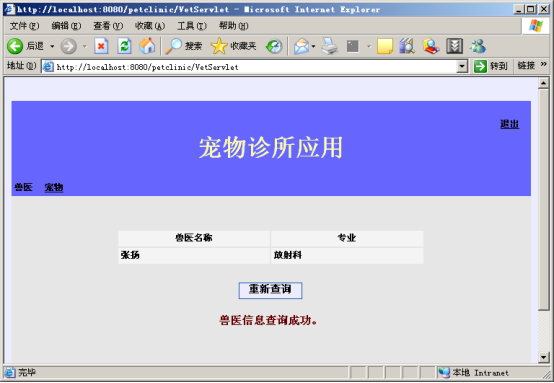The image size is (554, 383).
Task: Open the Search (搜索) magnifier
Action: pos(173,46)
